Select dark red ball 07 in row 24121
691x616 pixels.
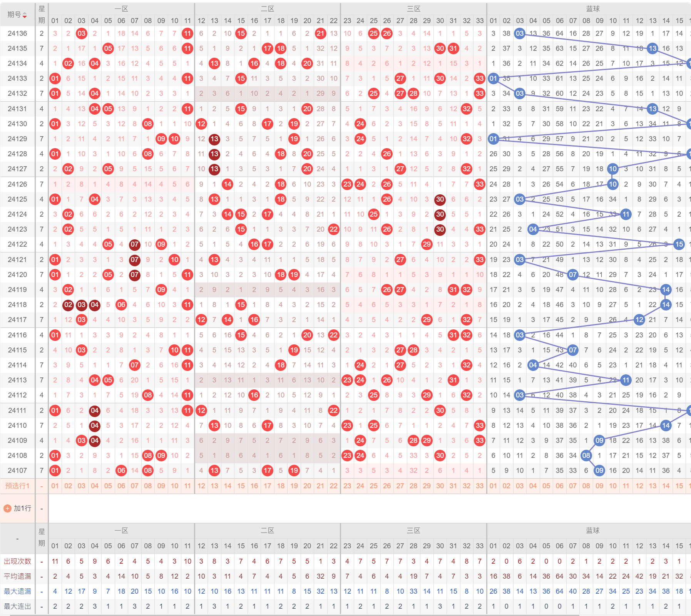click(x=134, y=260)
